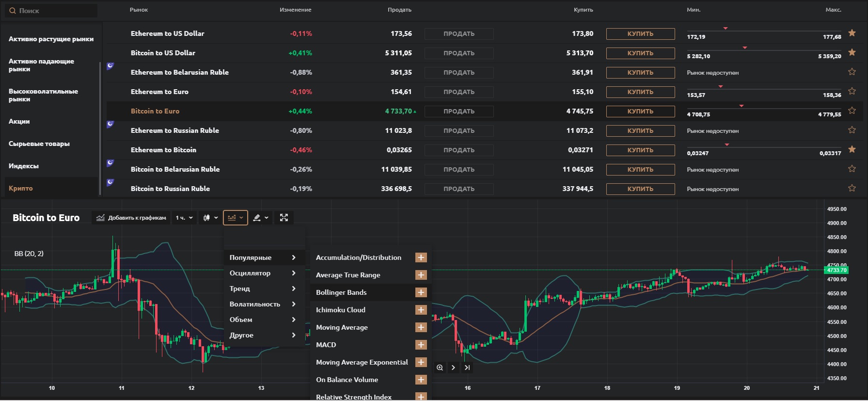Add MACD indicator using its plus icon
Screen dimensions: 868x401
(421, 345)
